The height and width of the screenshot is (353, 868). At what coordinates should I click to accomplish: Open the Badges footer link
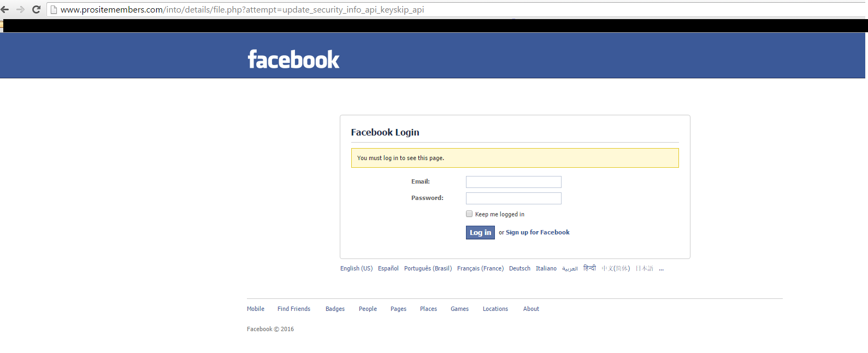click(335, 309)
